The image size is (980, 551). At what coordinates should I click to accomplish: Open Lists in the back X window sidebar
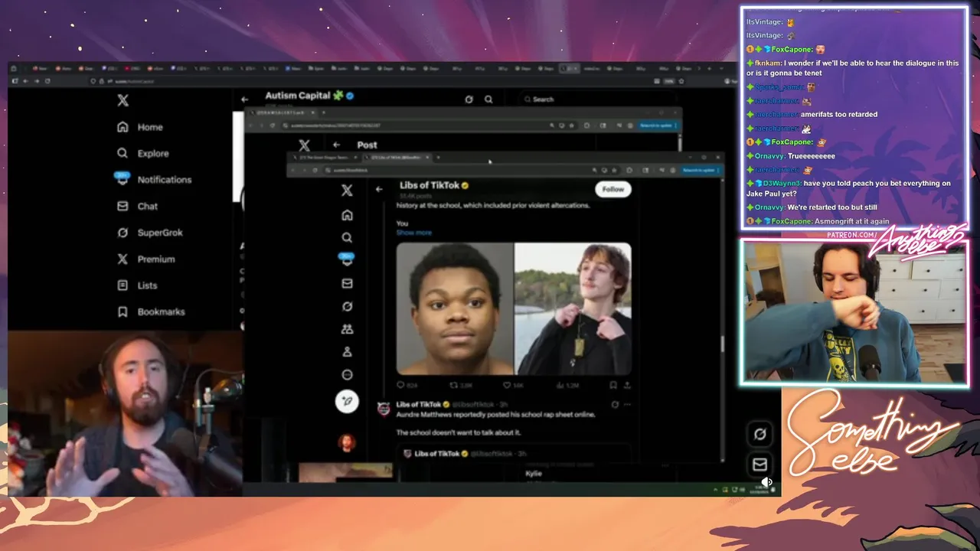[x=137, y=285]
